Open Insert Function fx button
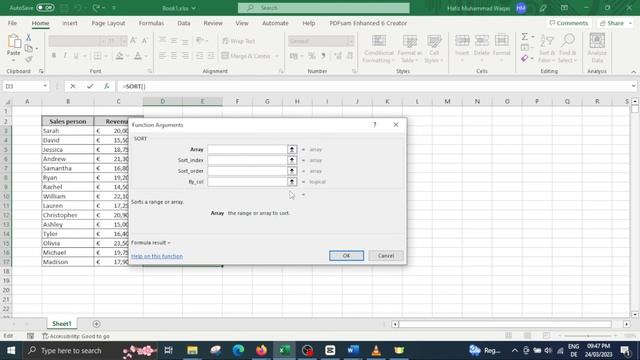This screenshot has width=640, height=360. click(x=107, y=86)
